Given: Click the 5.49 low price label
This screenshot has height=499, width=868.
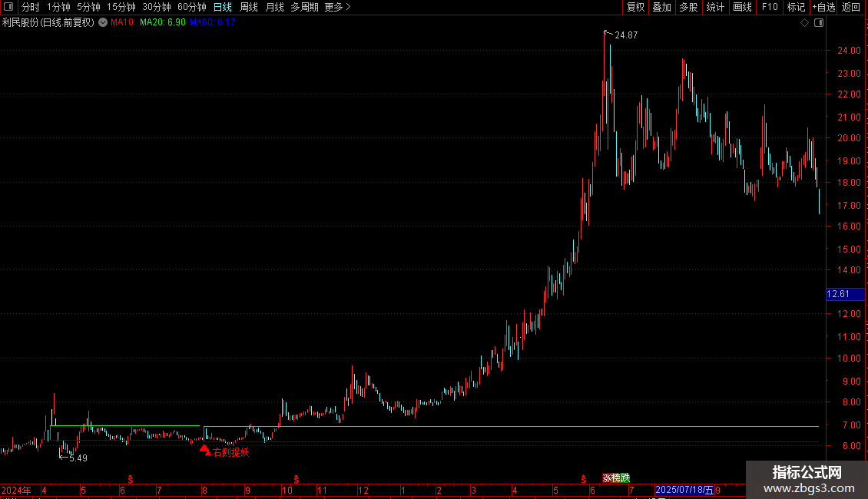Looking at the screenshot, I should point(78,458).
